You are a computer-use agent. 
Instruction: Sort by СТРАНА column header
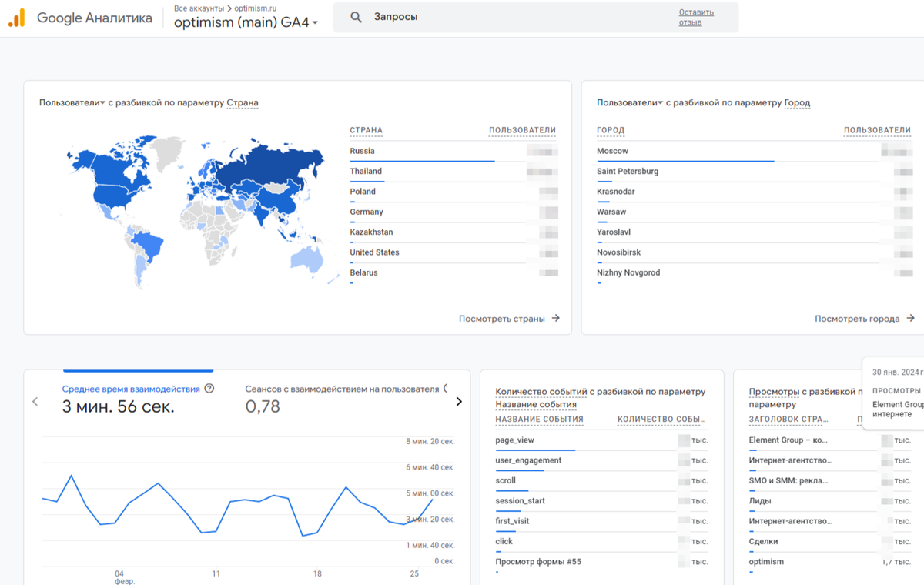(366, 130)
